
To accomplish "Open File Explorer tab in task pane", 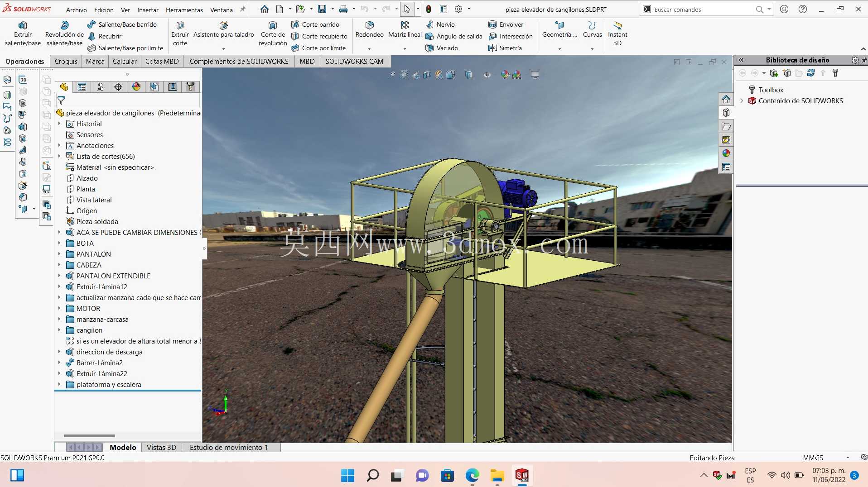I will coord(726,126).
